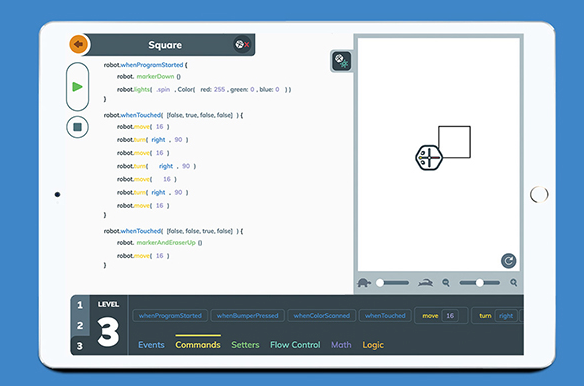Click the Square program title
Viewport: 584px width, 386px height.
tap(165, 45)
